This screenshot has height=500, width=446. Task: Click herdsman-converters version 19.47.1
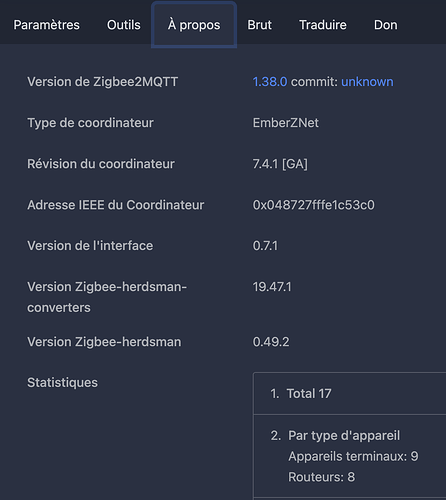click(272, 287)
